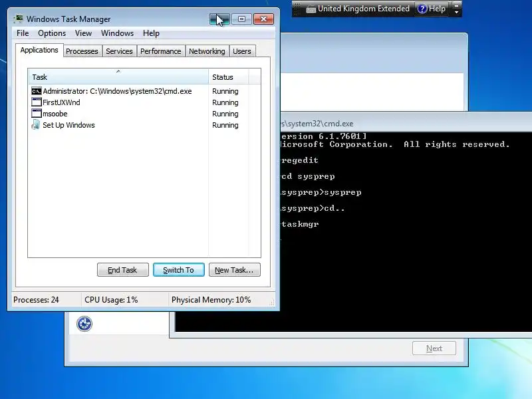Click the Help question mark icon
The width and height of the screenshot is (532, 399).
point(422,9)
